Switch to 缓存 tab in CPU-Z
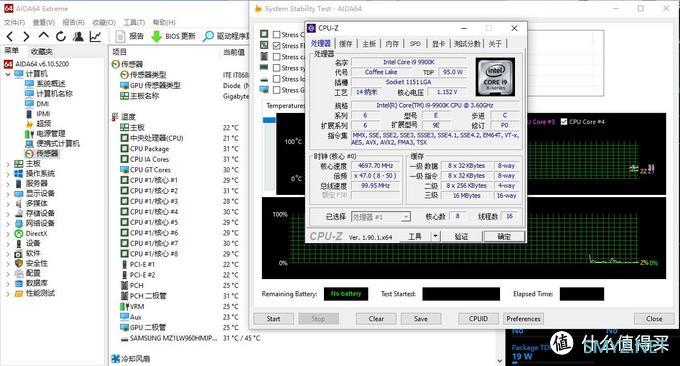The height and width of the screenshot is (366, 680). (x=346, y=43)
